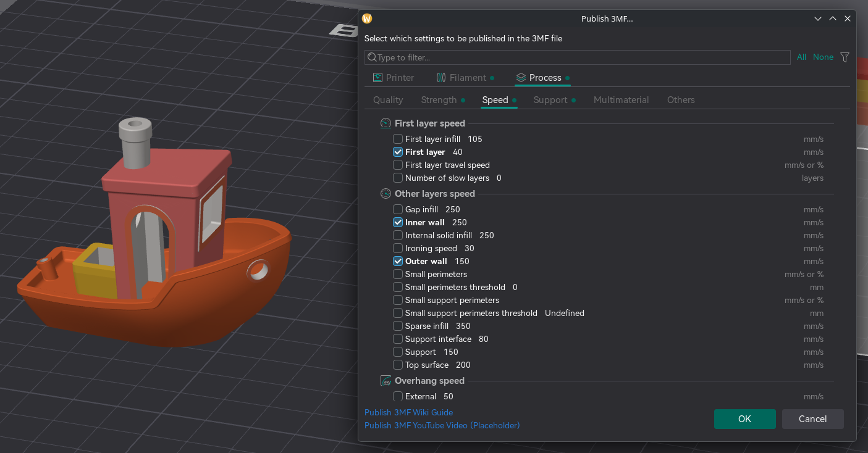Maximize the Publish 3MF dialog
Viewport: 868px width, 453px height.
pyautogui.click(x=833, y=19)
